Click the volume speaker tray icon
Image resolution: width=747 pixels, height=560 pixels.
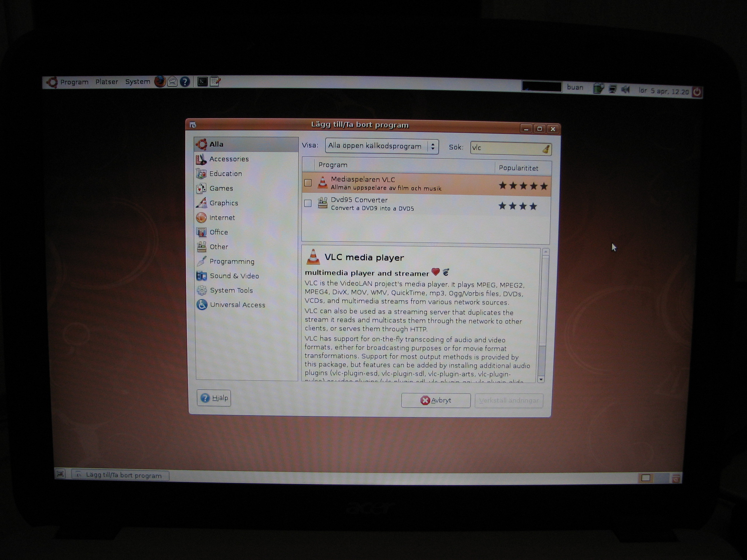click(x=625, y=90)
